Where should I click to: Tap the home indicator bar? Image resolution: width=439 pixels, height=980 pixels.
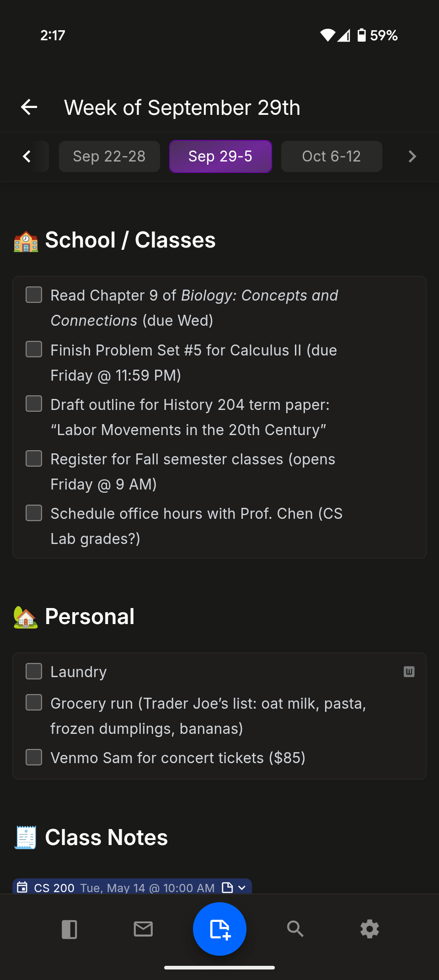(x=219, y=967)
